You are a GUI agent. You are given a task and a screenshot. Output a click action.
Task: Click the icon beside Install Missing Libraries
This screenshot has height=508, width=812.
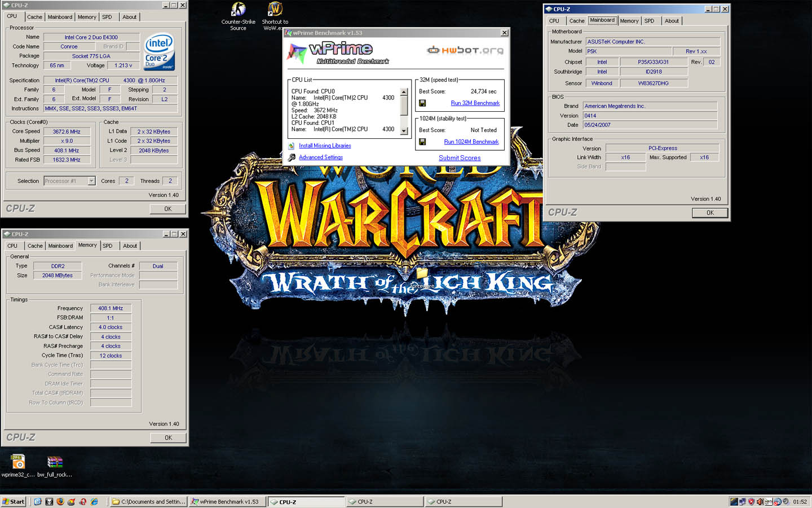coord(292,146)
